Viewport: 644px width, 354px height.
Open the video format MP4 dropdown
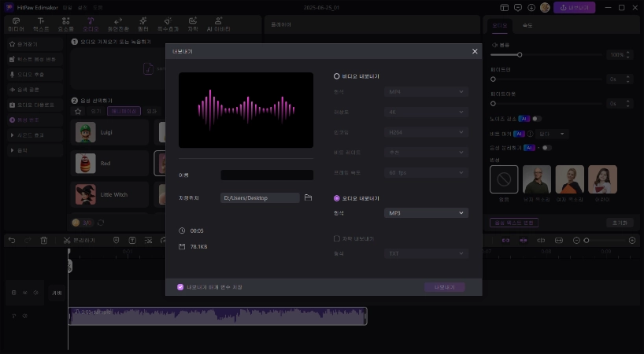tap(426, 92)
